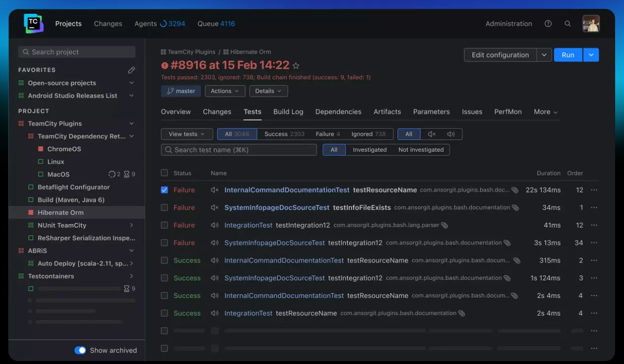Open the View tests dropdown

pos(187,134)
